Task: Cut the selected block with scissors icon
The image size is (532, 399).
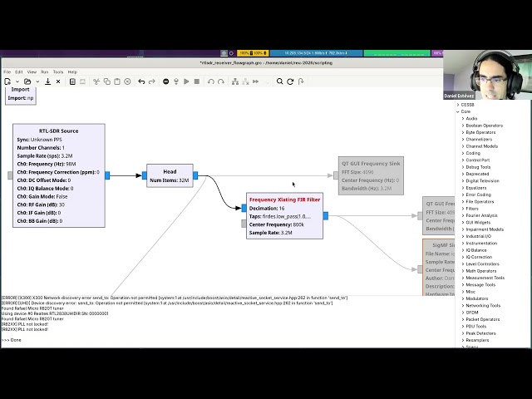Action: click(96, 81)
